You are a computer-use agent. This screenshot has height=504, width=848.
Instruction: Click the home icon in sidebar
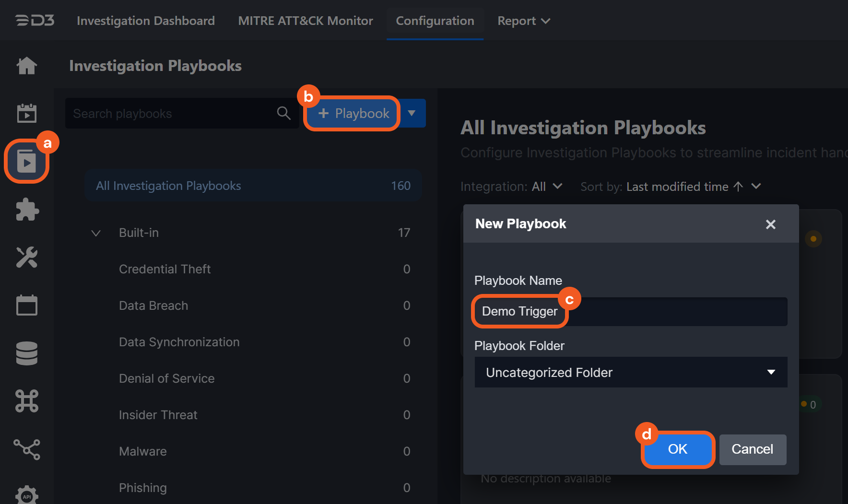27,66
